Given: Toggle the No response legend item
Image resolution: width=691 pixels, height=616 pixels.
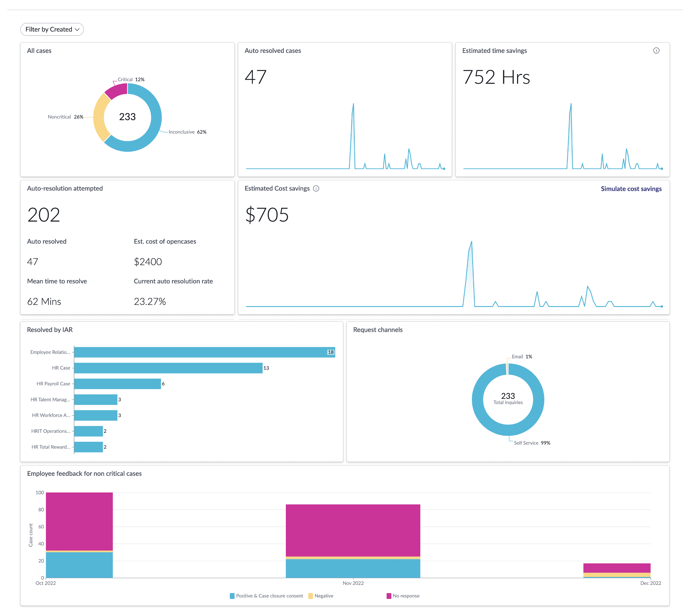Looking at the screenshot, I should pos(403,596).
